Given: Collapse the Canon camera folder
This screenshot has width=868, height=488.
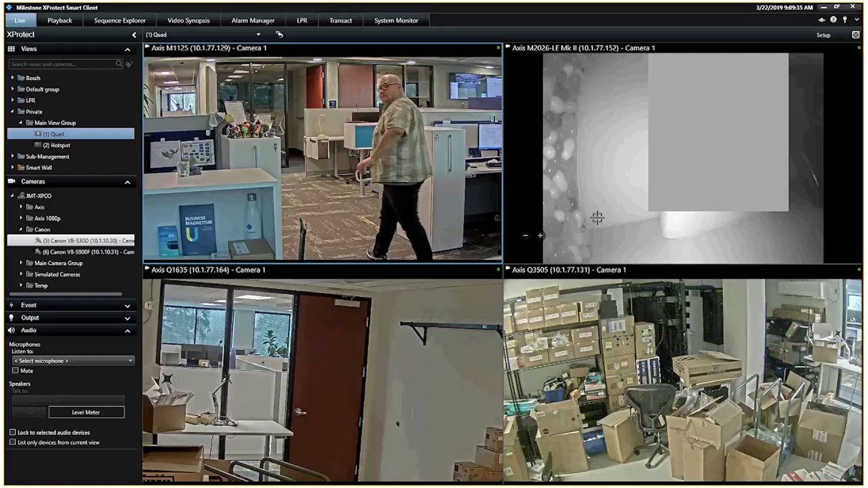Looking at the screenshot, I should 20,230.
